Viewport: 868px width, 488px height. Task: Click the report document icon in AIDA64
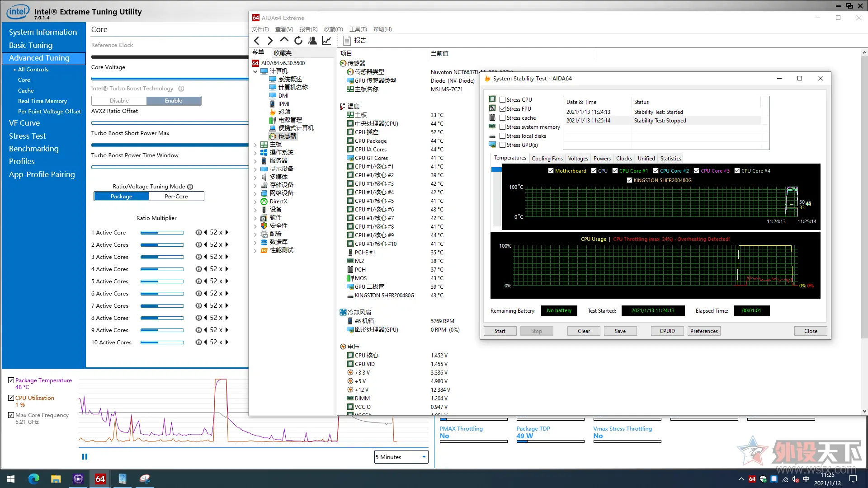tap(347, 41)
